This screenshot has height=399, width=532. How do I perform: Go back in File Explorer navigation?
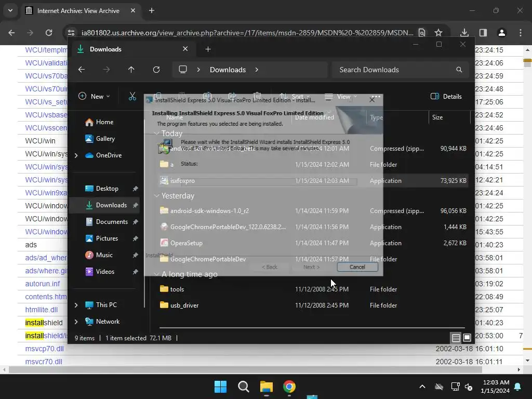coord(82,70)
